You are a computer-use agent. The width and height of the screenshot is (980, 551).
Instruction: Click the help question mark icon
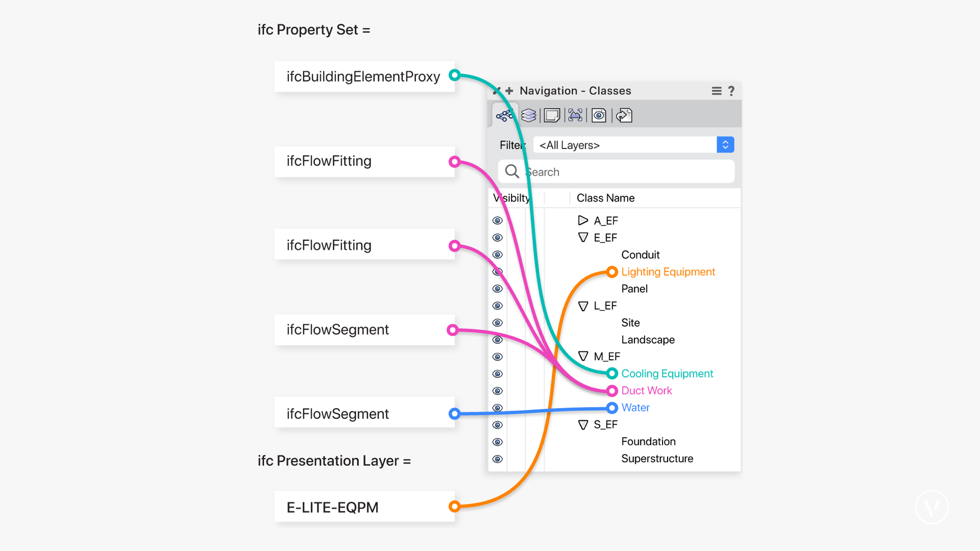pyautogui.click(x=731, y=90)
